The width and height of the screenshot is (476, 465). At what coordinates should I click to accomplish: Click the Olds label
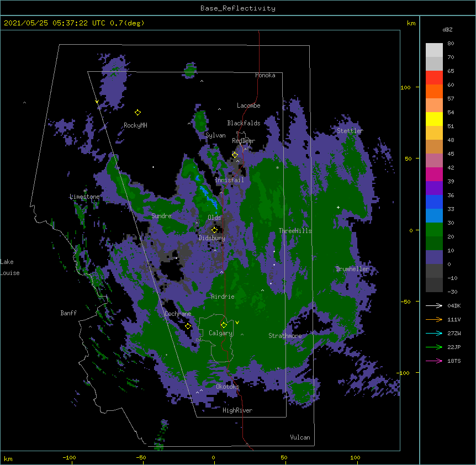214,218
